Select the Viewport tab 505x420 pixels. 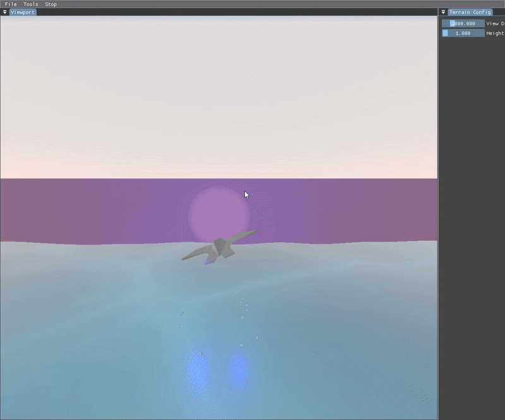pos(23,12)
